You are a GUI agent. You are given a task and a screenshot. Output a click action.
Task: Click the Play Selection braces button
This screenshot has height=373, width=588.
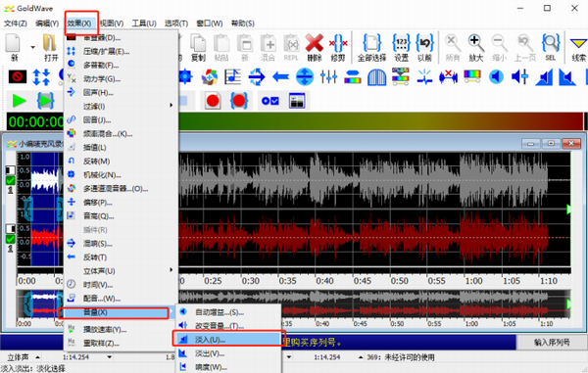tap(45, 101)
